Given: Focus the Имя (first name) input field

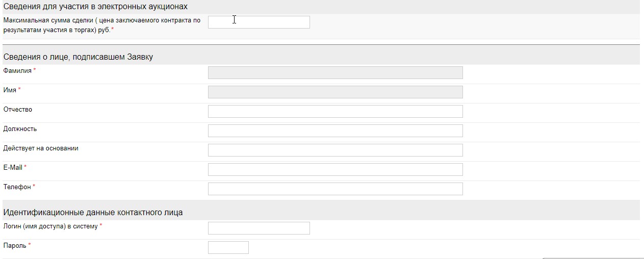Looking at the screenshot, I should [335, 92].
